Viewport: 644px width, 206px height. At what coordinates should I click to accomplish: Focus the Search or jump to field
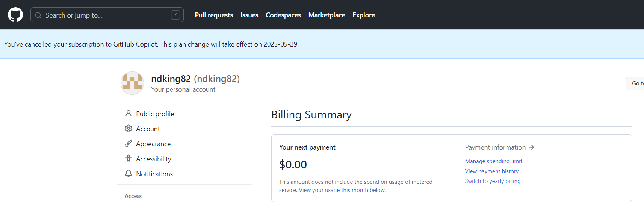click(x=107, y=15)
